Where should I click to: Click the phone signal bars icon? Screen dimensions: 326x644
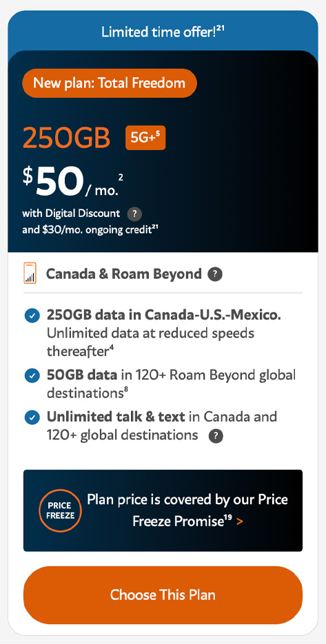tap(30, 273)
